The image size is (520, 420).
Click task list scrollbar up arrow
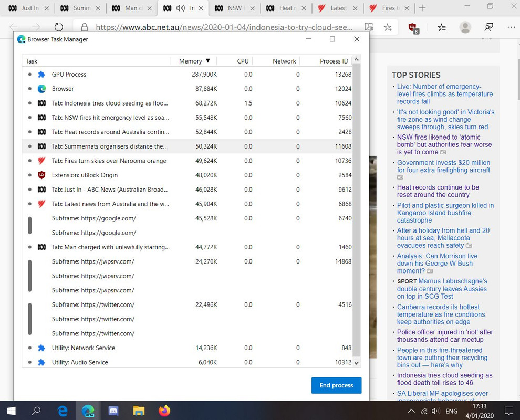[357, 59]
